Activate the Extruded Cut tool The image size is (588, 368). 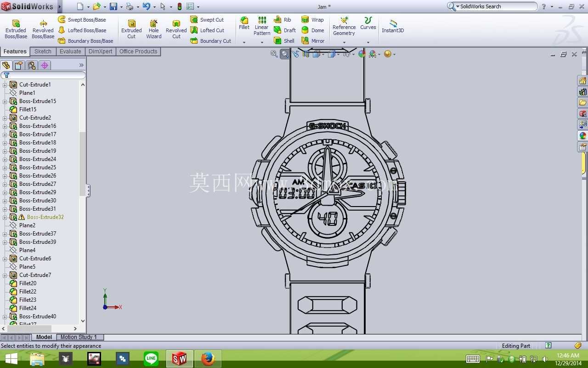pyautogui.click(x=131, y=29)
